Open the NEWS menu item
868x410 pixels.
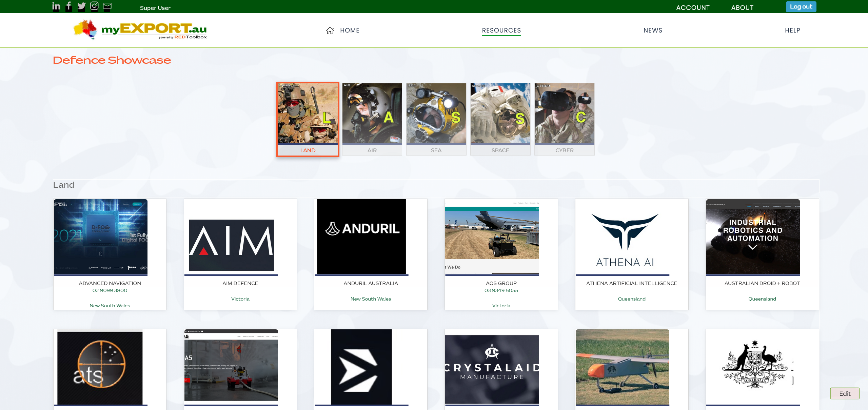[653, 30]
